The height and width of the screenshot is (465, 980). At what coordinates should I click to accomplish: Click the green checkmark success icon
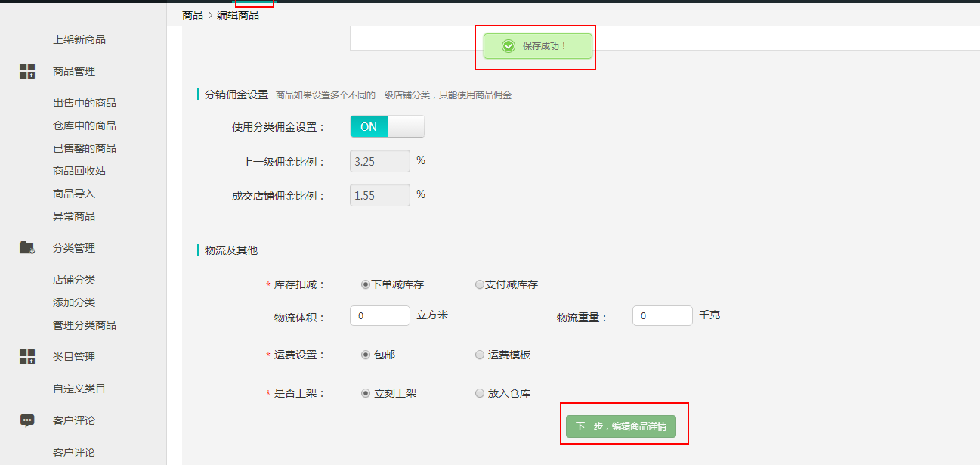point(509,46)
